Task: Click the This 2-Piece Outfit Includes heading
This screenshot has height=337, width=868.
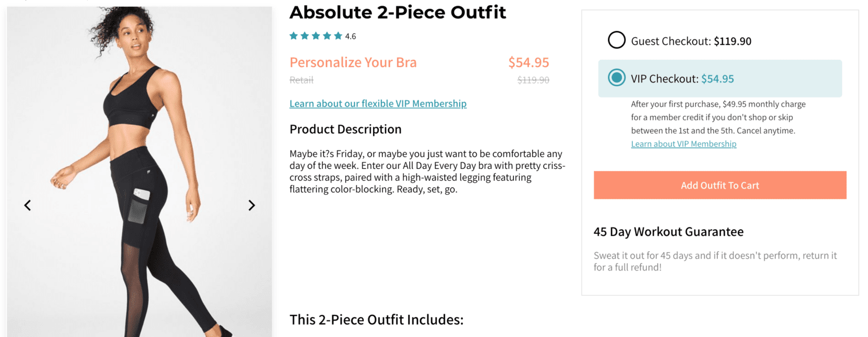Action: coord(376,320)
